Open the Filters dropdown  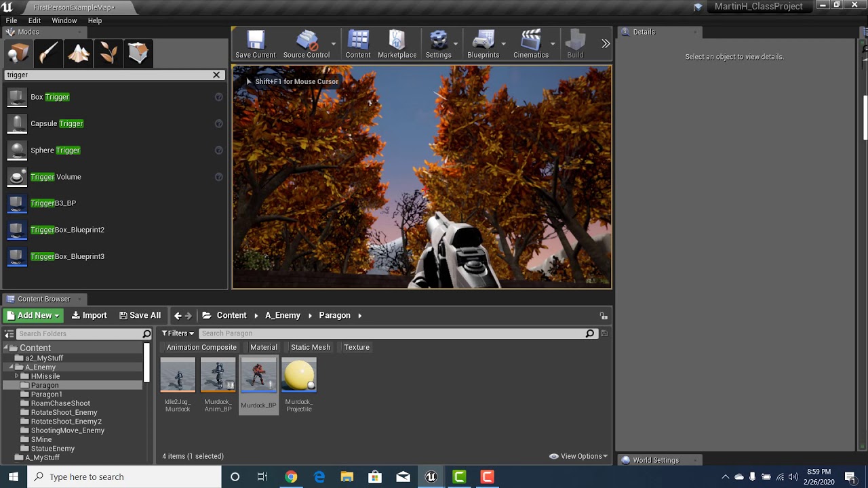click(178, 333)
